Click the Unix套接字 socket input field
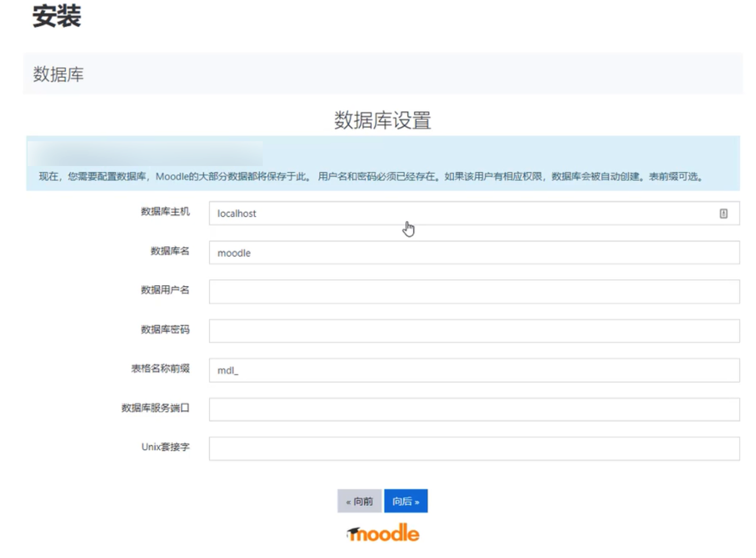 [474, 448]
